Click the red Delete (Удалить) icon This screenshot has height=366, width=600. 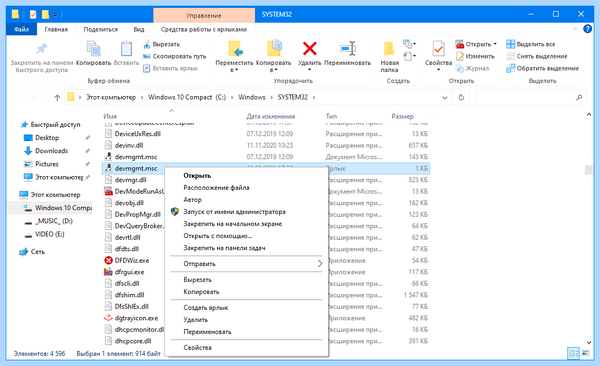coord(310,49)
